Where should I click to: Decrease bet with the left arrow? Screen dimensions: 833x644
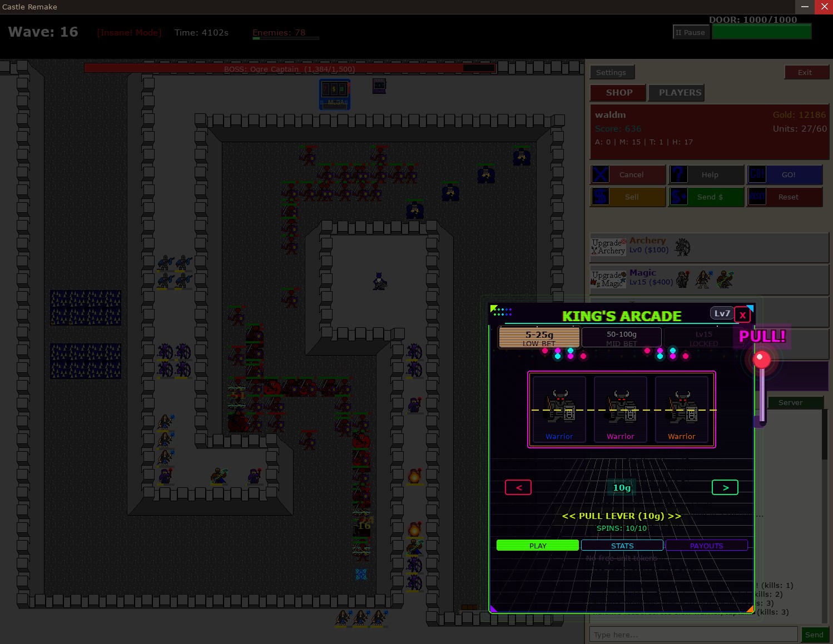pos(518,487)
